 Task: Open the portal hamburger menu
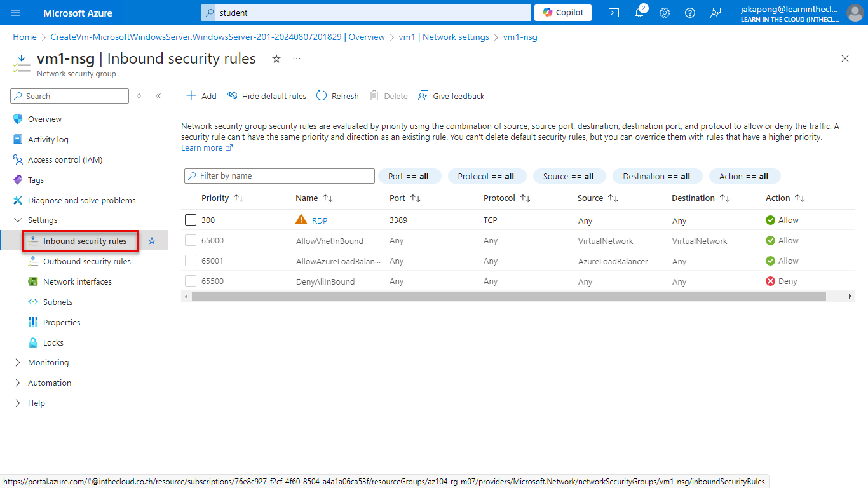[x=15, y=13]
